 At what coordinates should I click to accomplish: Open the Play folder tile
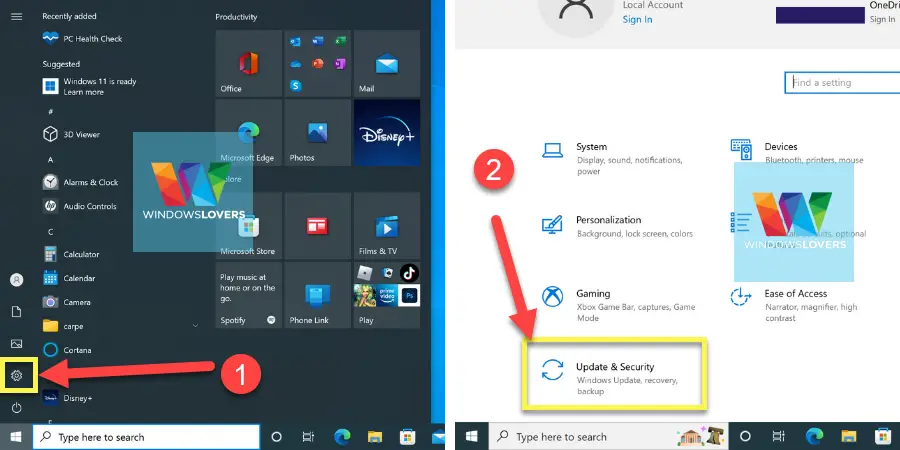(387, 295)
